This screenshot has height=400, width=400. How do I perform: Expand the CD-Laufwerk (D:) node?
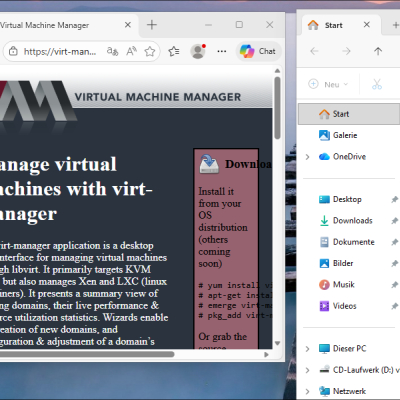coord(307,370)
